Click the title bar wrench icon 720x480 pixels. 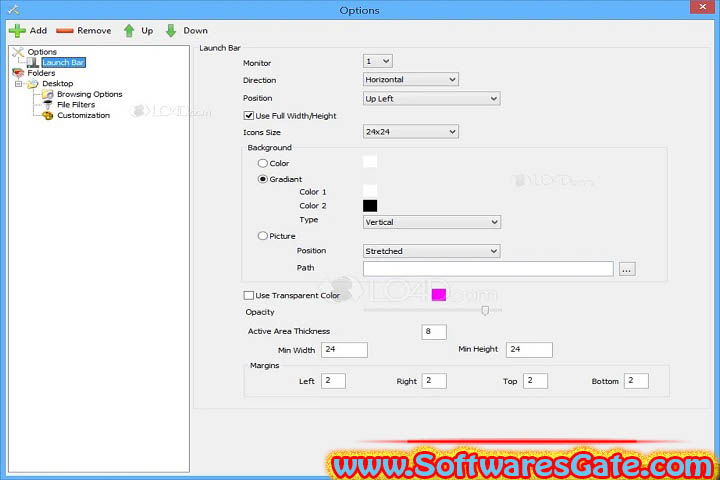point(13,10)
